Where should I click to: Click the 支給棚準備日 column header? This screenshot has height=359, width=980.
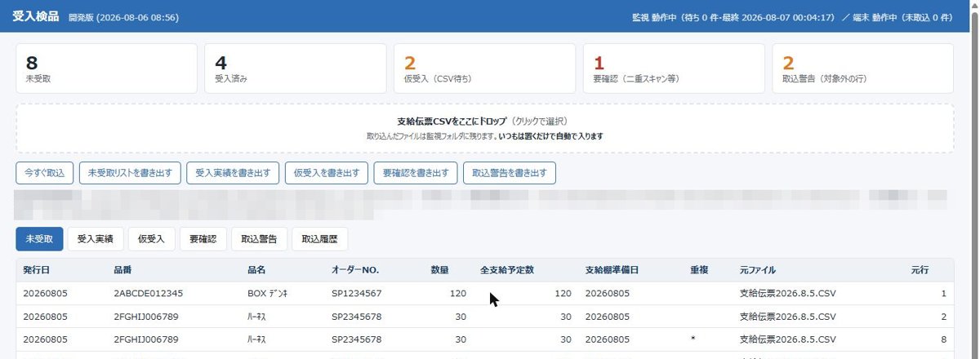click(x=612, y=270)
